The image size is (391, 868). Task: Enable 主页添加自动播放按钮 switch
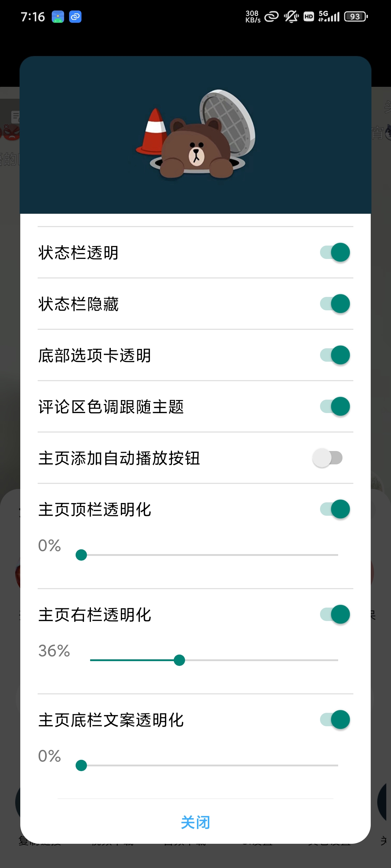[x=328, y=458]
